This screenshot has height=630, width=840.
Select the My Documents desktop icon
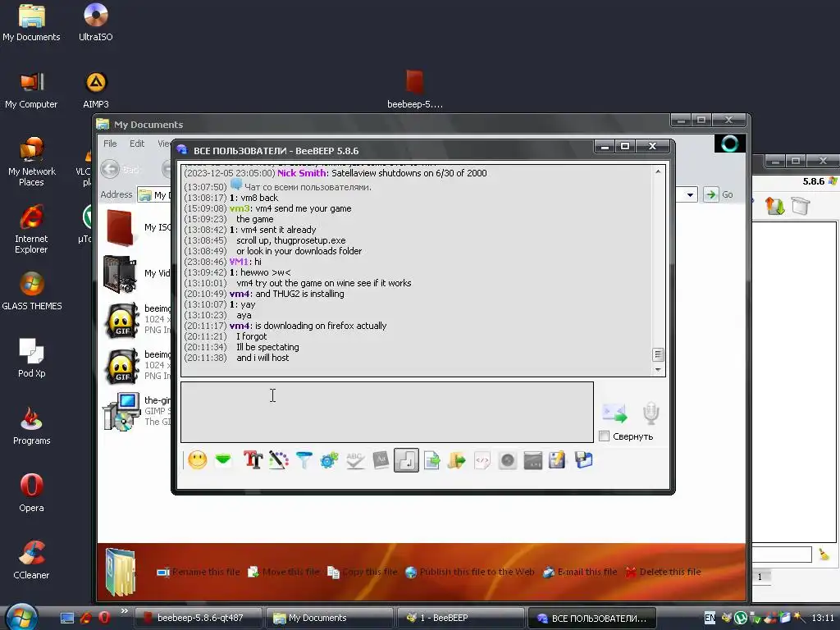[x=31, y=22]
